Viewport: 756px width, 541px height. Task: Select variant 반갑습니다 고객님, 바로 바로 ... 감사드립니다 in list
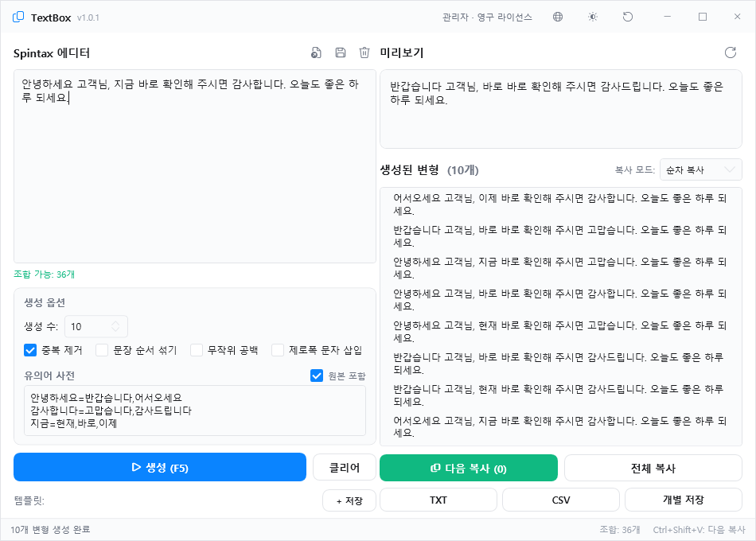tap(561, 363)
